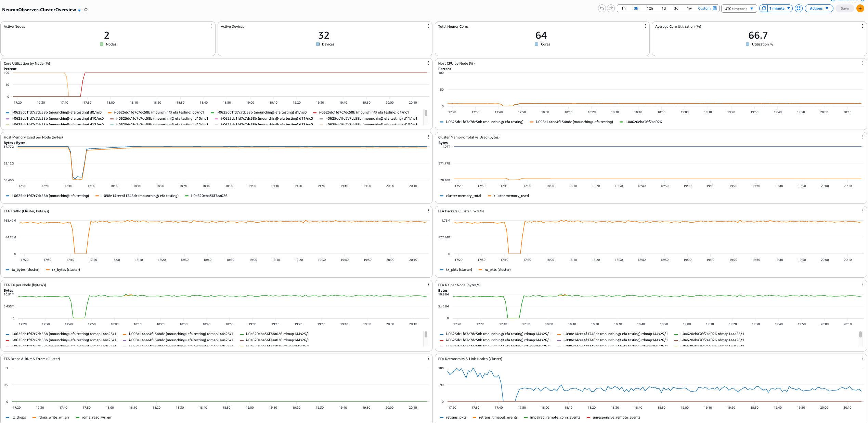Open widget menu for Cluster Memory Total vs Used
This screenshot has height=423, width=868.
pos(863,137)
